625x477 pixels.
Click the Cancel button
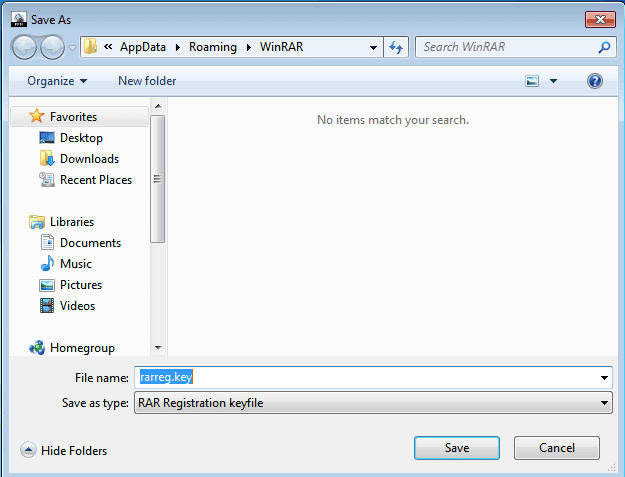click(557, 448)
